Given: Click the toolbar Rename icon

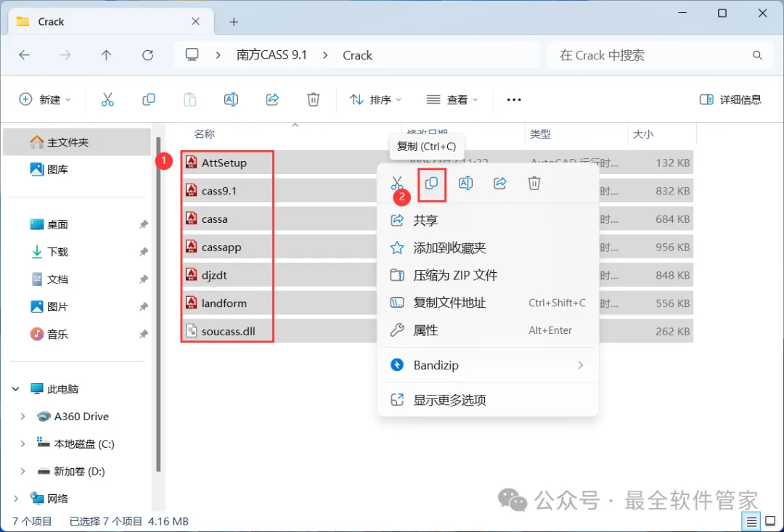Looking at the screenshot, I should [231, 99].
